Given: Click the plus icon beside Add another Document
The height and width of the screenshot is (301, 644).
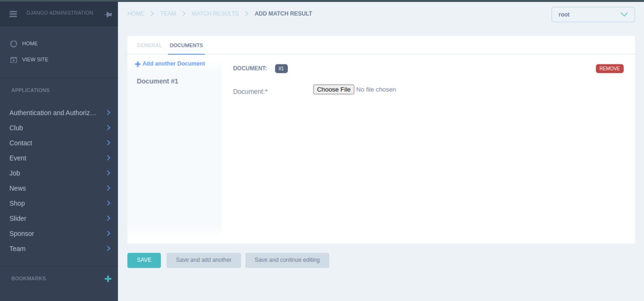Looking at the screenshot, I should tap(138, 64).
